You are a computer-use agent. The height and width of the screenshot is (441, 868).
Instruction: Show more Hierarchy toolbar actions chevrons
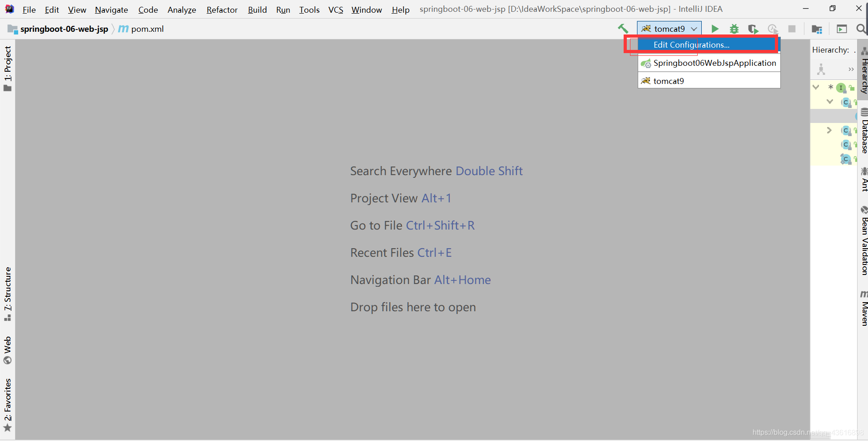click(x=851, y=69)
